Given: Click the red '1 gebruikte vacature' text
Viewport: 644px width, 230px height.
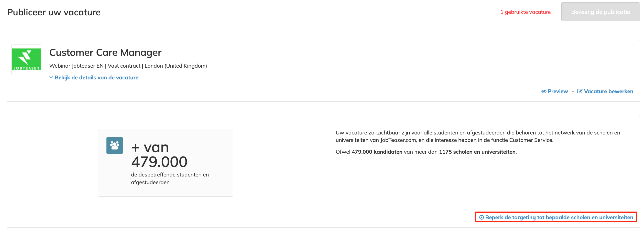Looking at the screenshot, I should (x=526, y=12).
